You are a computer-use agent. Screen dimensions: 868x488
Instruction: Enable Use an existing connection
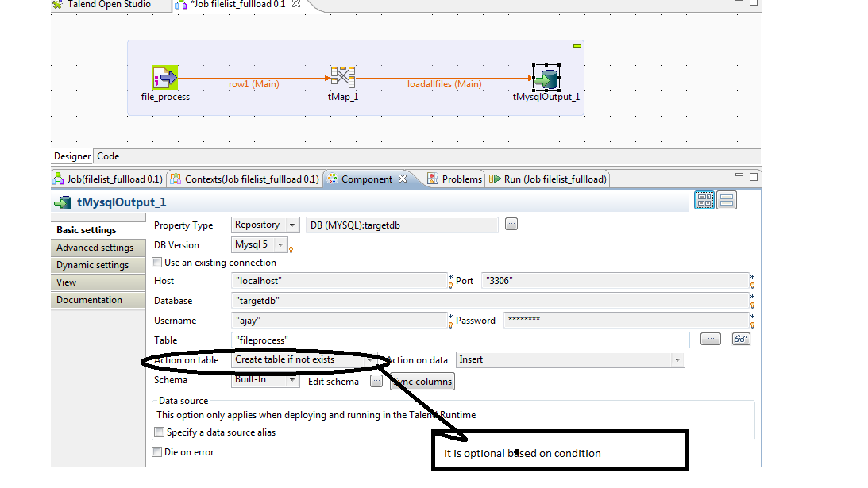point(156,262)
